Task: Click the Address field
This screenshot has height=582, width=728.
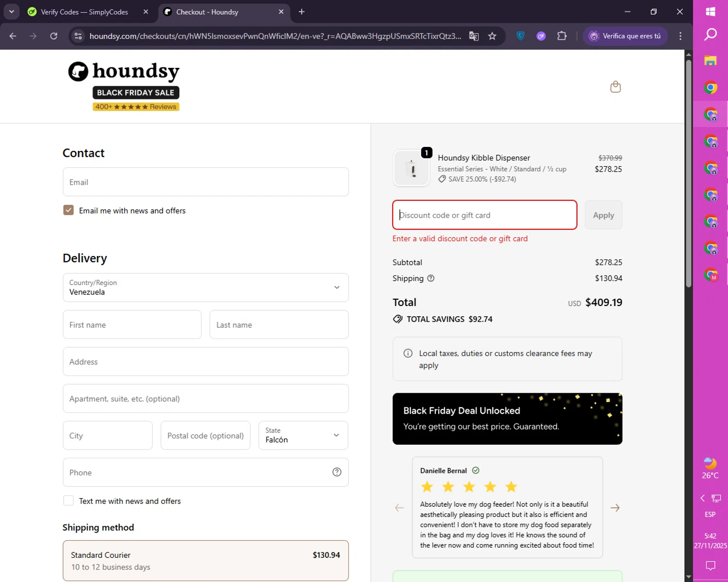Action: tap(206, 361)
